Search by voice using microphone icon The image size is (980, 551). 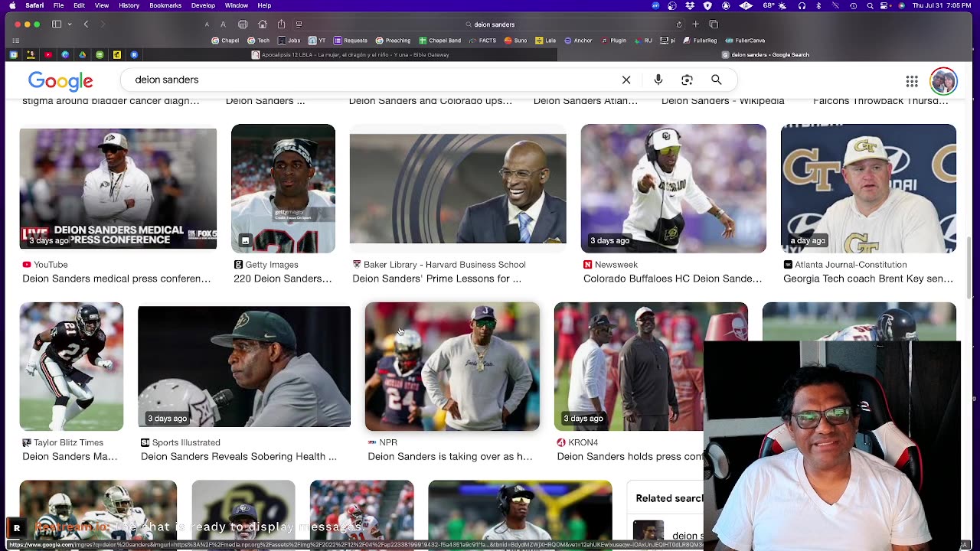[658, 80]
